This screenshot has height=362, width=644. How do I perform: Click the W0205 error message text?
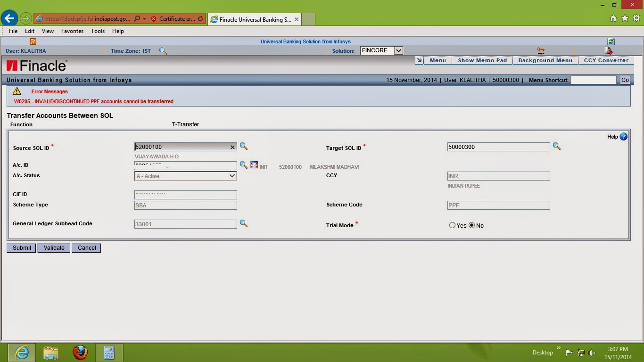tap(94, 101)
